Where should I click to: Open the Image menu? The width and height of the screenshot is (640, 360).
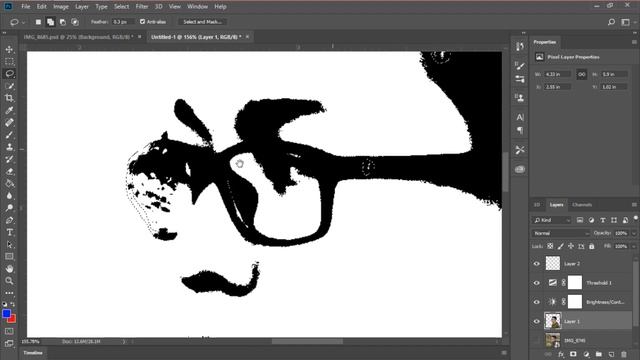click(61, 7)
